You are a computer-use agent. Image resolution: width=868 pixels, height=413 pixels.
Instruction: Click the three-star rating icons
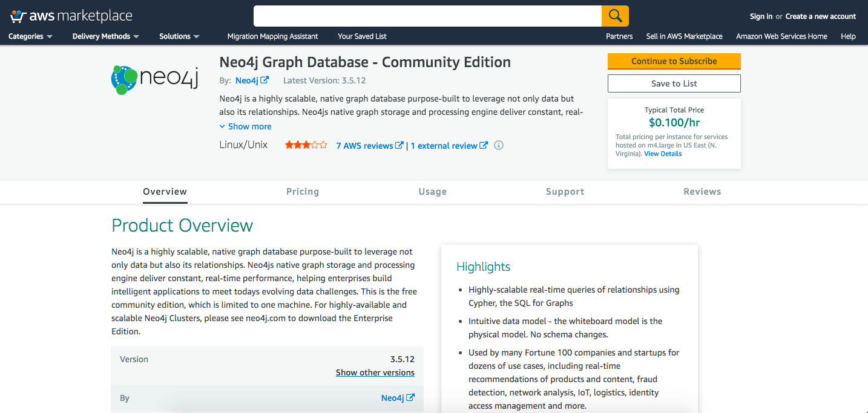[306, 145]
